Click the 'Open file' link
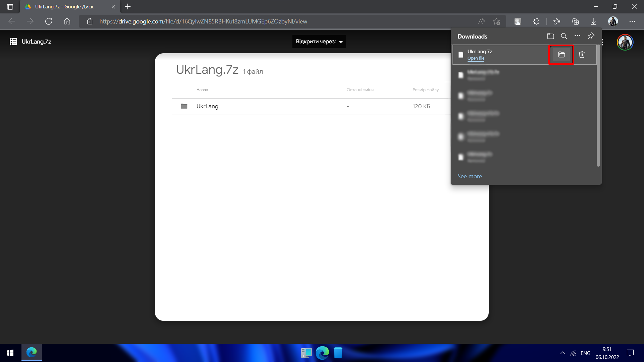This screenshot has height=362, width=644. click(x=476, y=58)
